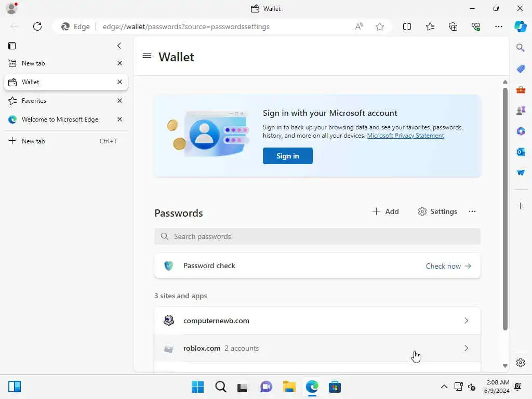Customize sidebar with plus icon
The width and height of the screenshot is (532, 399).
pyautogui.click(x=521, y=206)
